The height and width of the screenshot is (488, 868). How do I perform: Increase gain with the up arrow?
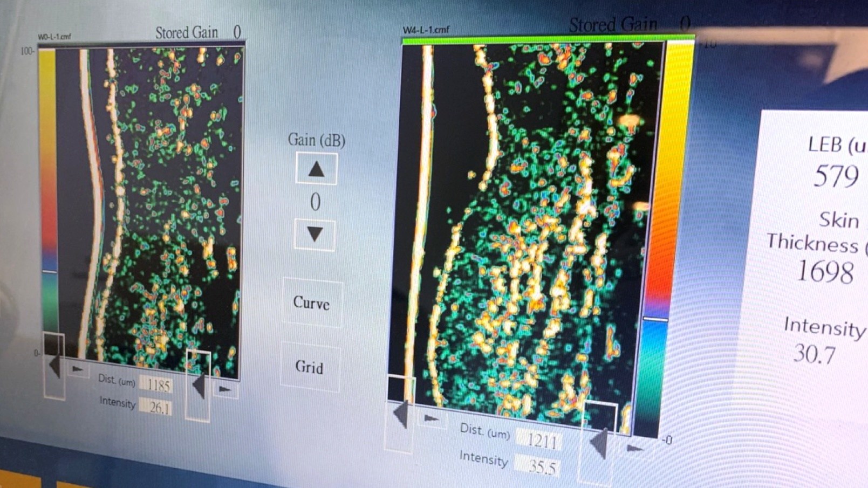point(316,169)
